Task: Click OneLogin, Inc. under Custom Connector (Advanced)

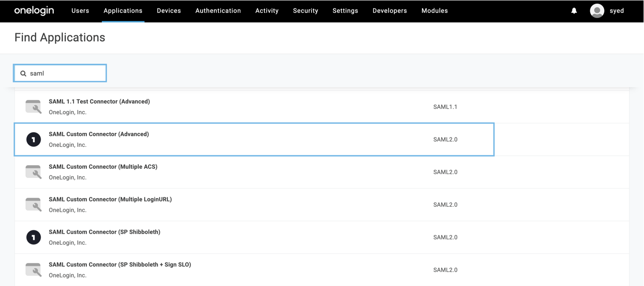Action: coord(68,145)
